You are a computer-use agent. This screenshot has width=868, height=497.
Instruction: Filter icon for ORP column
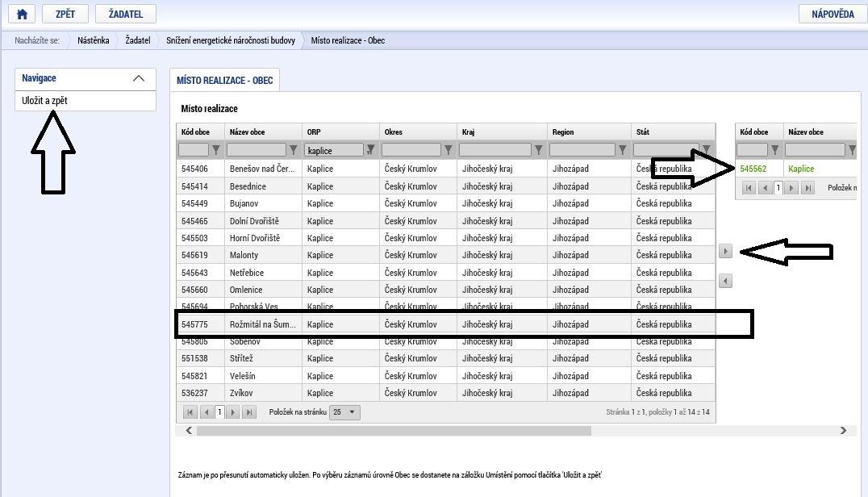(370, 149)
